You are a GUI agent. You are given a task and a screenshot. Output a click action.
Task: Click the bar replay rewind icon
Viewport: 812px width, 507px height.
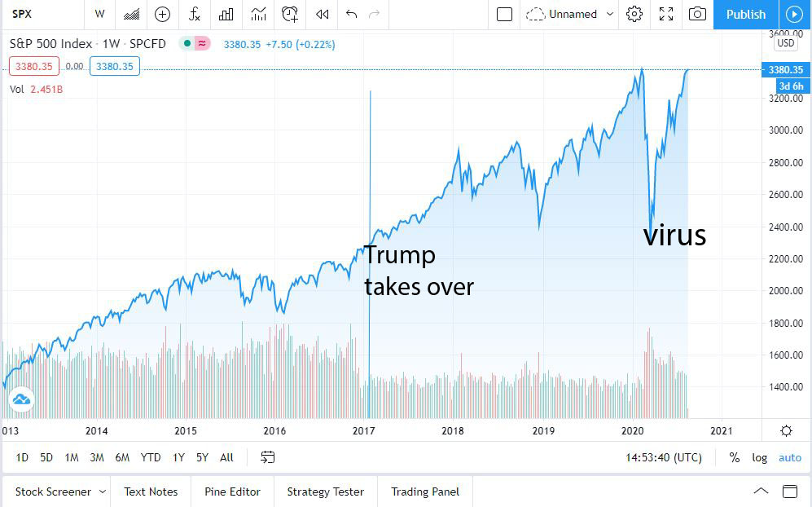pos(323,14)
